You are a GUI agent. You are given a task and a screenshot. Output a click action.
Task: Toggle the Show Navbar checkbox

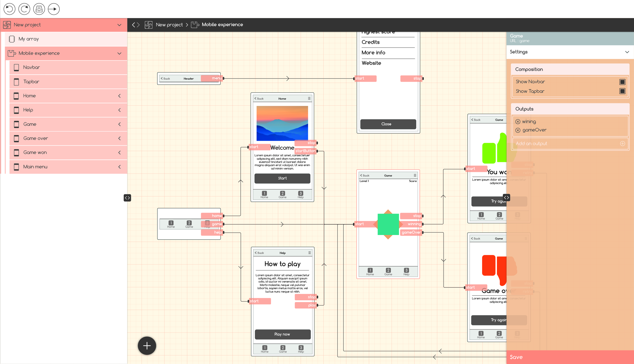(x=622, y=82)
